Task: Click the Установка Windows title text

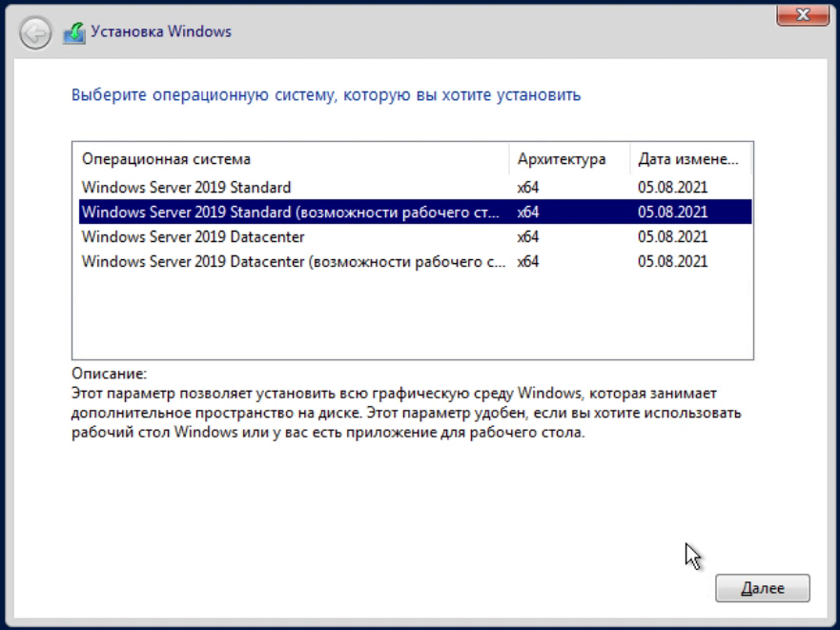Action: (161, 31)
